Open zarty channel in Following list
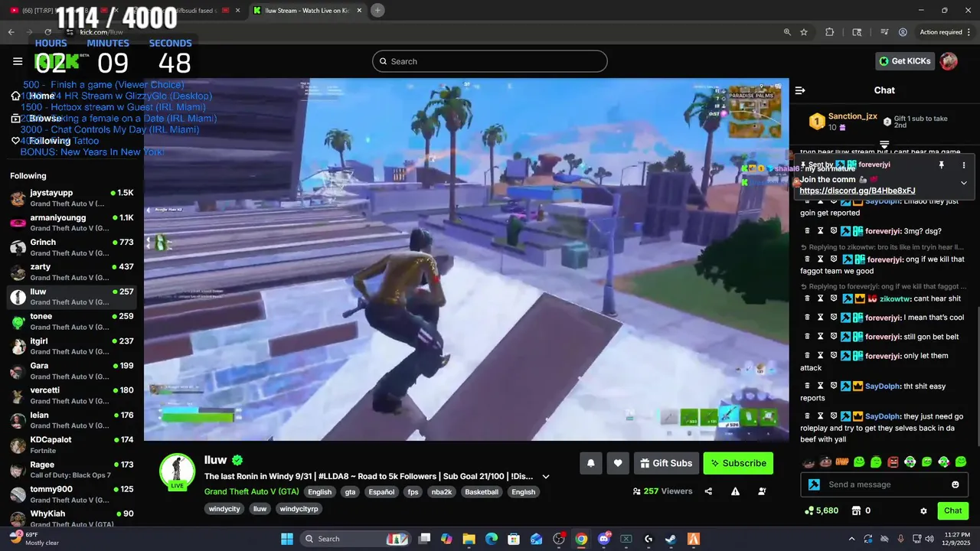Screen dimensions: 980x551 pyautogui.click(x=73, y=271)
